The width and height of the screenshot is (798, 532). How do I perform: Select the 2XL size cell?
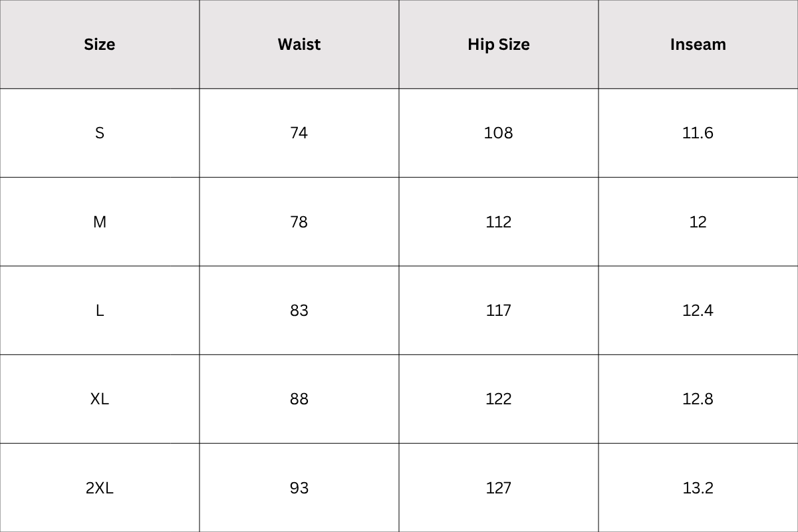click(100, 488)
